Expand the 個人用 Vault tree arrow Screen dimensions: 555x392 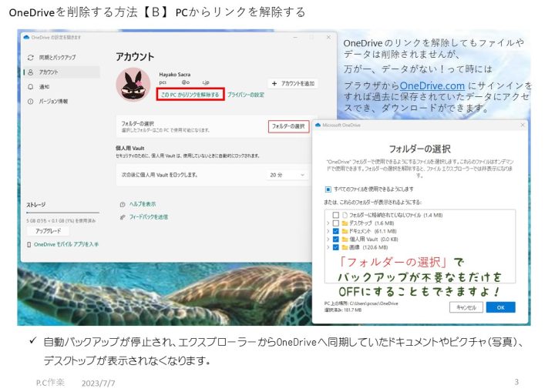tap(328, 240)
